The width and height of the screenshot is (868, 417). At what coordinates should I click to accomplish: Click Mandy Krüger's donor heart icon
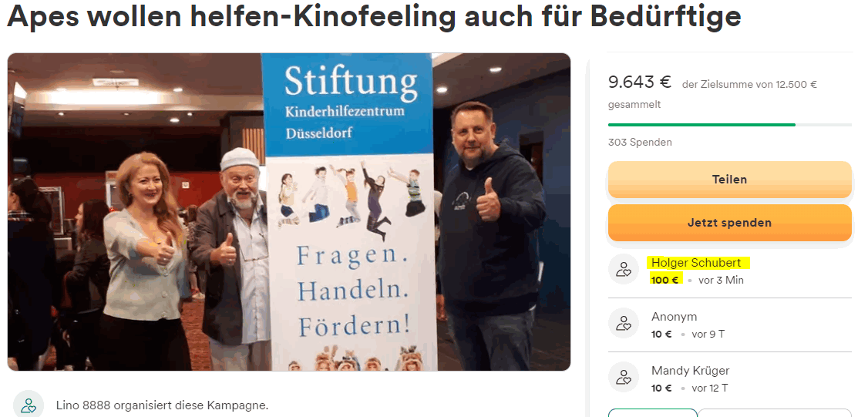624,377
